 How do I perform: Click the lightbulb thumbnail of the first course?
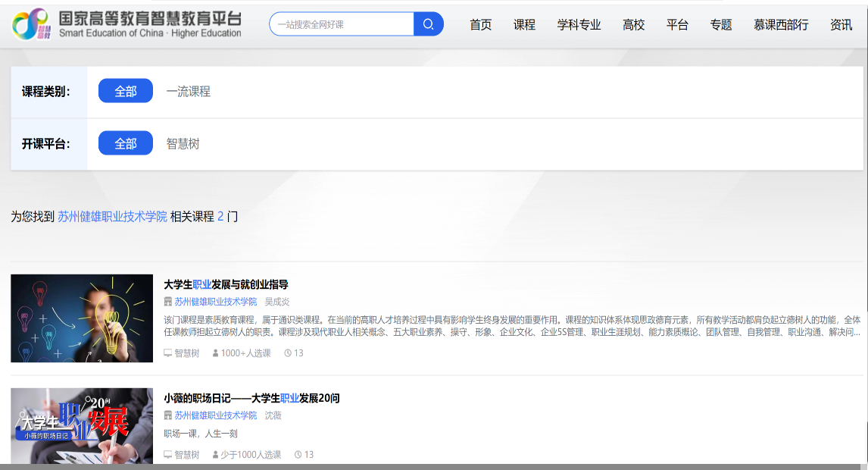point(82,318)
